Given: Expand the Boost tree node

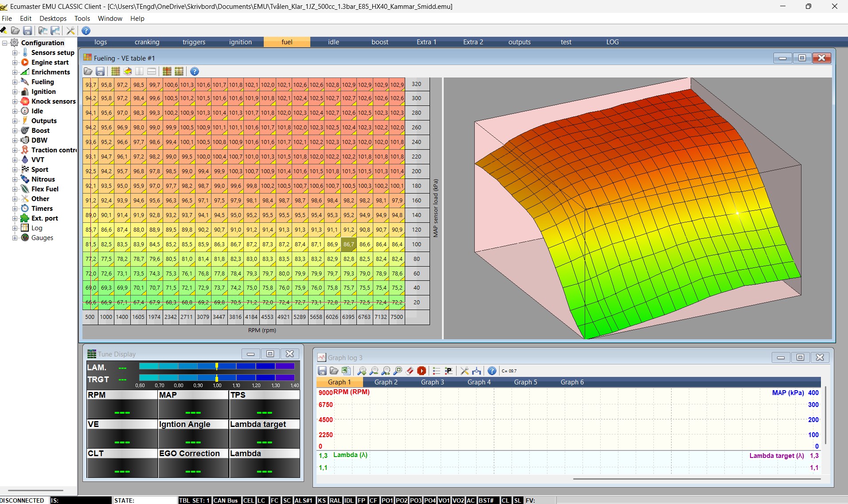Looking at the screenshot, I should (x=15, y=131).
